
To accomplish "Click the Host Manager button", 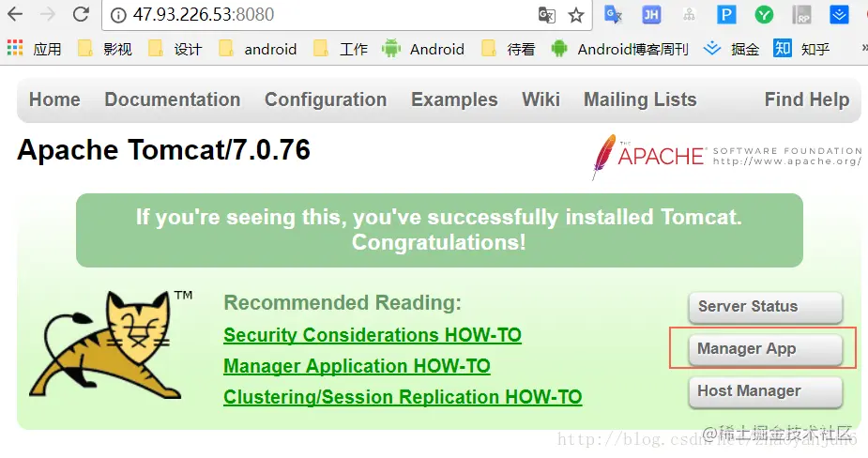I will pyautogui.click(x=766, y=391).
